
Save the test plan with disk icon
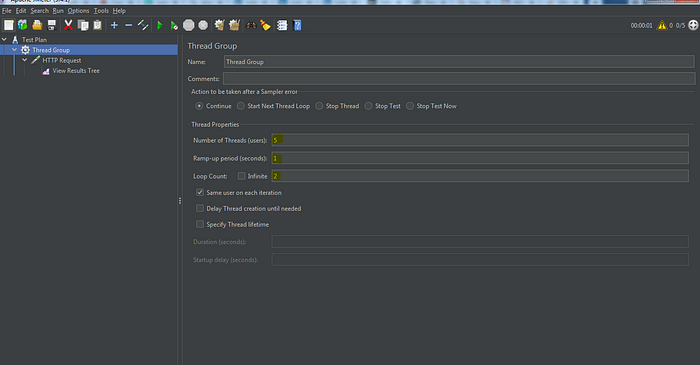coord(52,25)
